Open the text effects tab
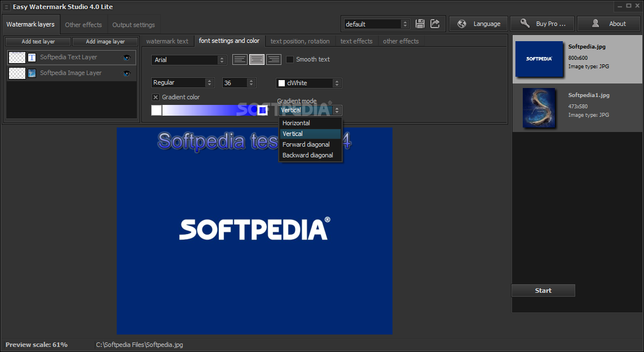 (x=356, y=41)
